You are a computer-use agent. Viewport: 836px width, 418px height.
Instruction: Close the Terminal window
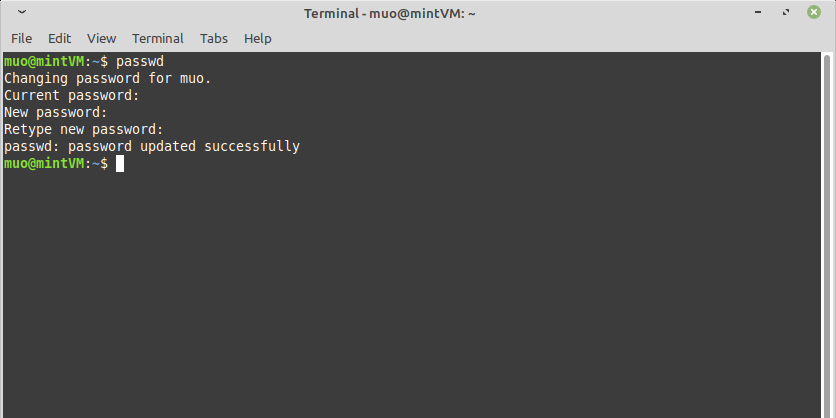[x=815, y=13]
